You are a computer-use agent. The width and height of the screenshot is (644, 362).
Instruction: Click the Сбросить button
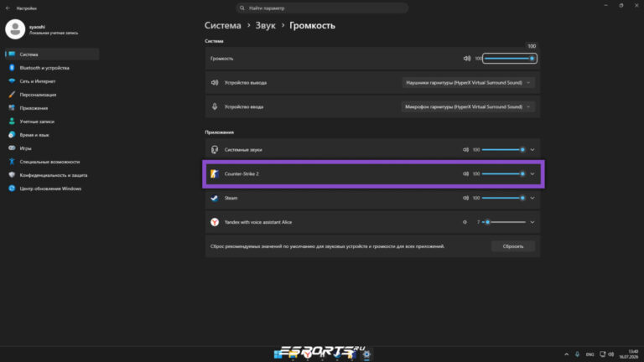click(513, 246)
